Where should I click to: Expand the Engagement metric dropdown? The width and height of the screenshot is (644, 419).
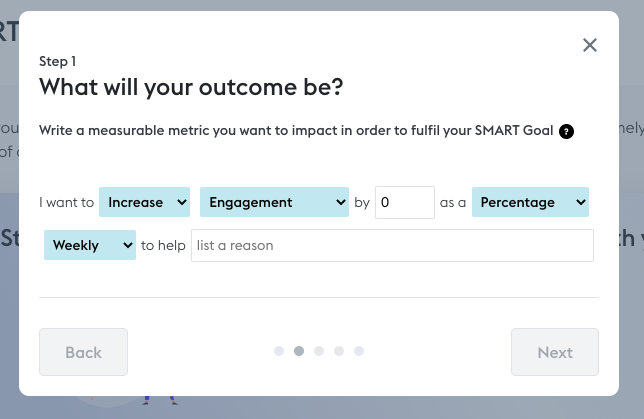[x=274, y=202]
